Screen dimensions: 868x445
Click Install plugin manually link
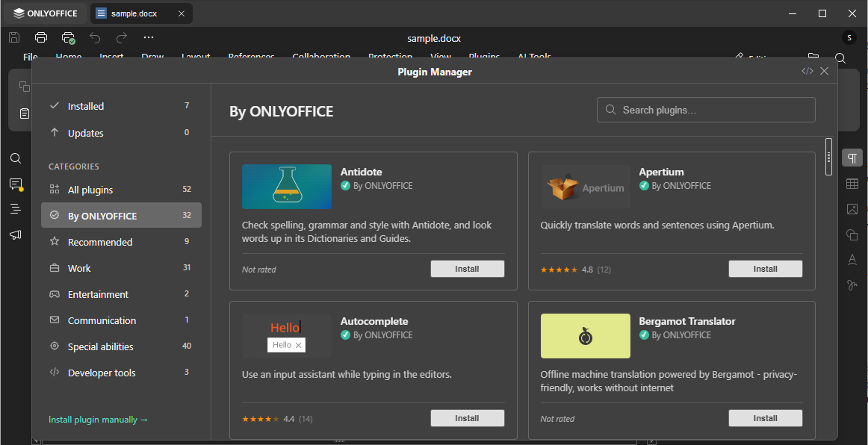[x=98, y=420]
